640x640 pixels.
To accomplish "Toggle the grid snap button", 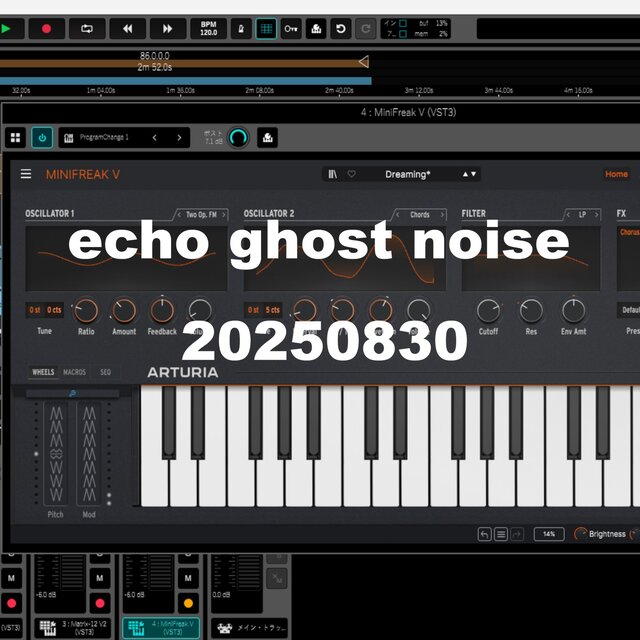I will [266, 29].
